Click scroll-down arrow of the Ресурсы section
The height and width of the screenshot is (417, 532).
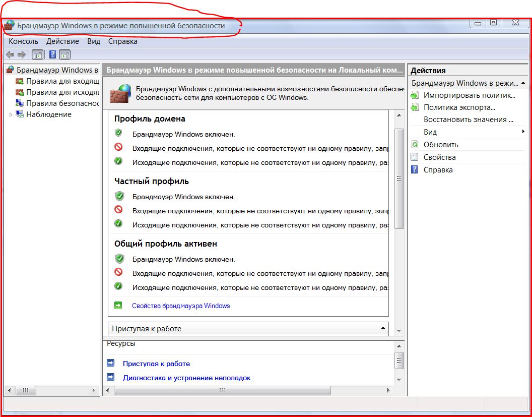pyautogui.click(x=400, y=380)
